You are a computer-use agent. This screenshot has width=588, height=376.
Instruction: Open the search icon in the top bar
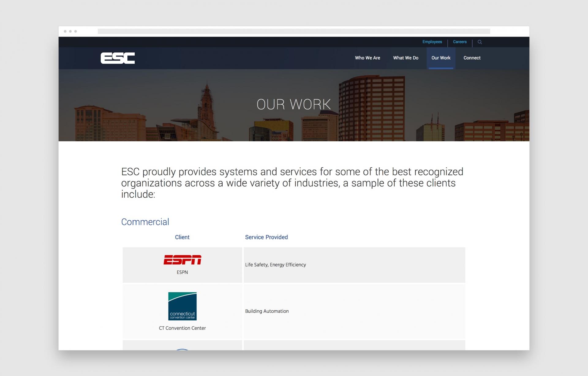[480, 42]
